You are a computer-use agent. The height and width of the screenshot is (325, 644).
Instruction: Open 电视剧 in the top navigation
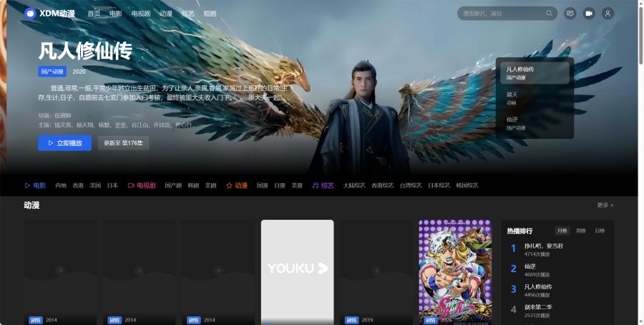(141, 14)
